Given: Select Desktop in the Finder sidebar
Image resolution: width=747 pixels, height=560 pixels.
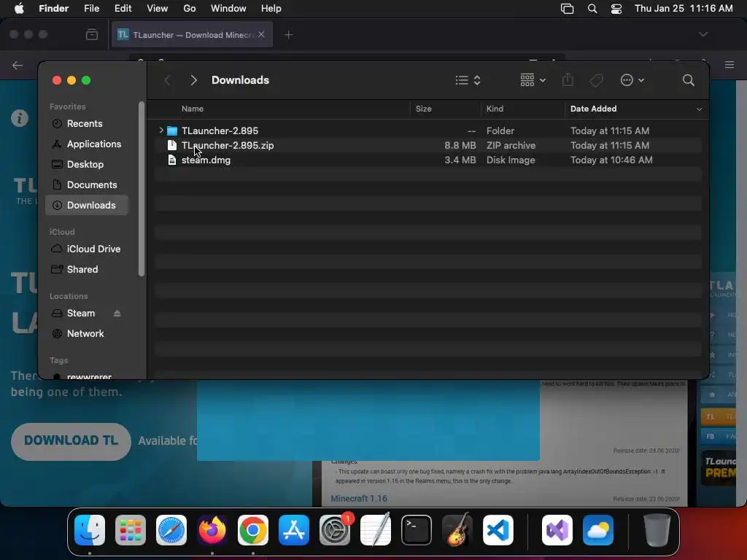Looking at the screenshot, I should pos(87,165).
